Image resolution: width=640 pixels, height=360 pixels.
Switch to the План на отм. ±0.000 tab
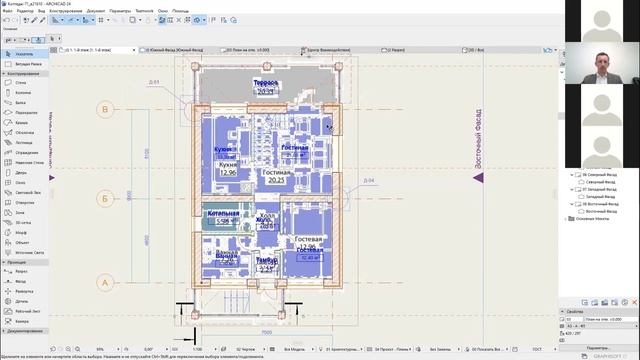pos(246,50)
